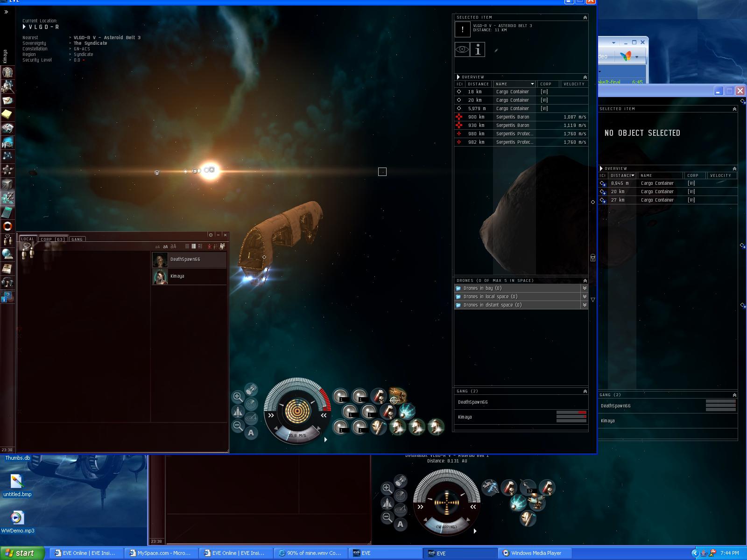Image resolution: width=747 pixels, height=560 pixels.
Task: Open the Name column sort dropdown
Action: [532, 84]
